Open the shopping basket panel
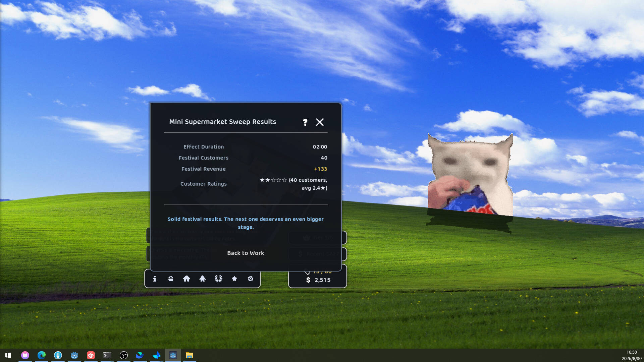The image size is (644, 362). (x=171, y=279)
